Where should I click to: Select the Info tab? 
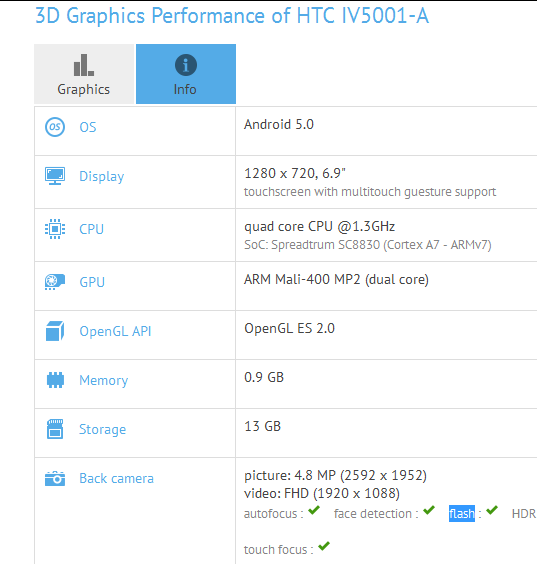pos(186,74)
